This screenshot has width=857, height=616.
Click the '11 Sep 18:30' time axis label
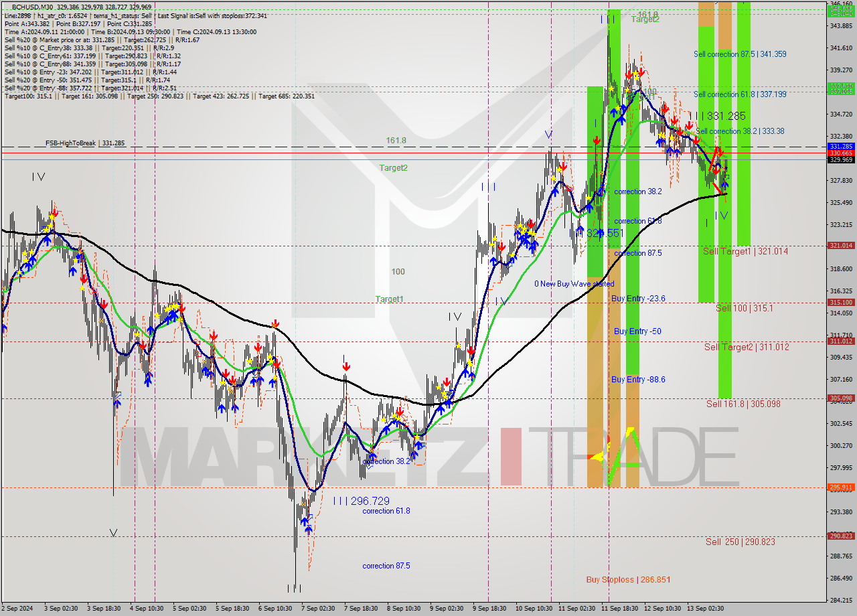pos(619,609)
